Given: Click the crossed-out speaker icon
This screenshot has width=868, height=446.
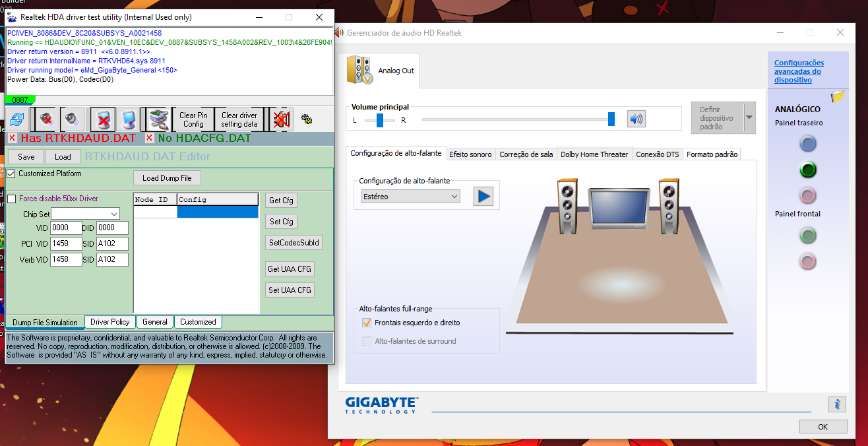Looking at the screenshot, I should 282,119.
